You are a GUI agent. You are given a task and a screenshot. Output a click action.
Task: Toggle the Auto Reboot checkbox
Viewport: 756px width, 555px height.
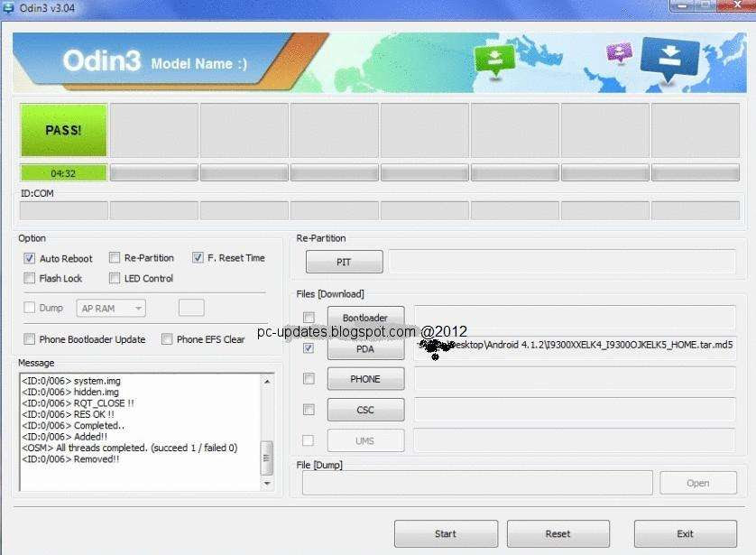click(x=30, y=258)
